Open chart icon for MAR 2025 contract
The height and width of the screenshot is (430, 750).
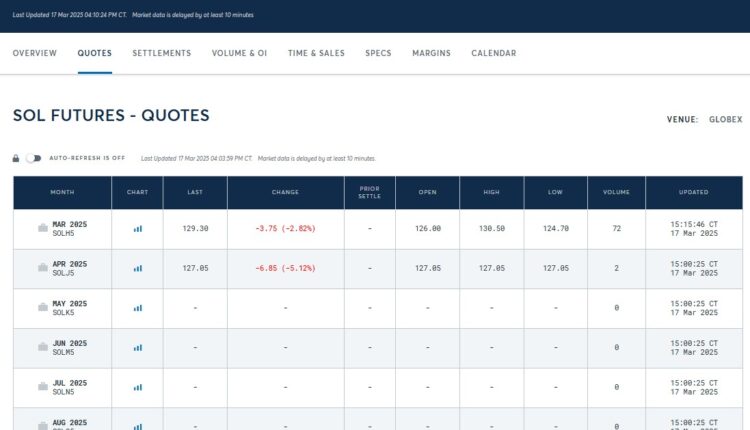pos(138,228)
